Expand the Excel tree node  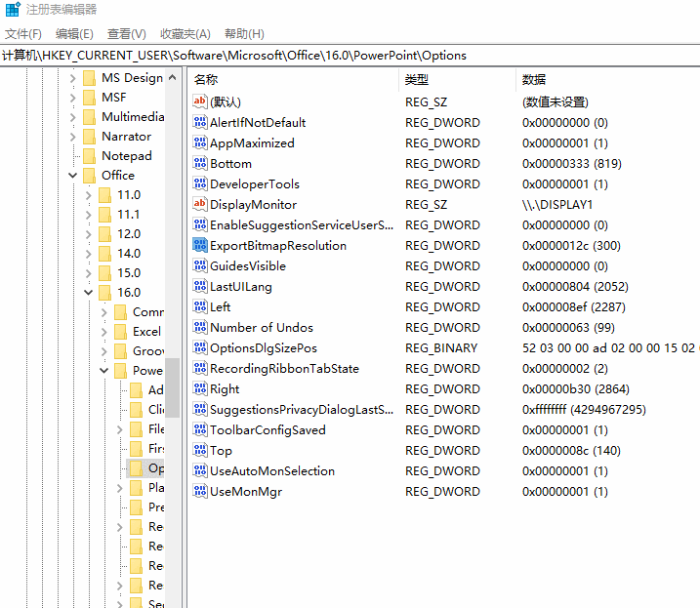pyautogui.click(x=104, y=332)
